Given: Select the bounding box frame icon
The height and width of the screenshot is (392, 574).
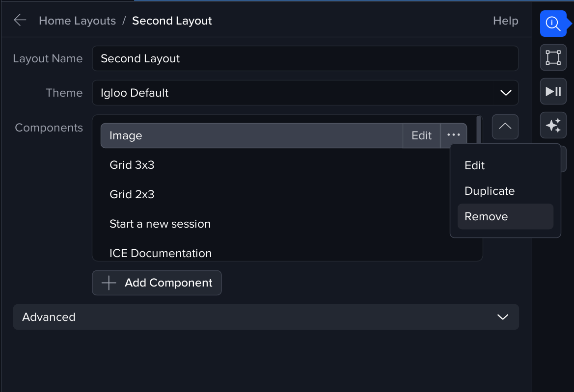Looking at the screenshot, I should 553,57.
